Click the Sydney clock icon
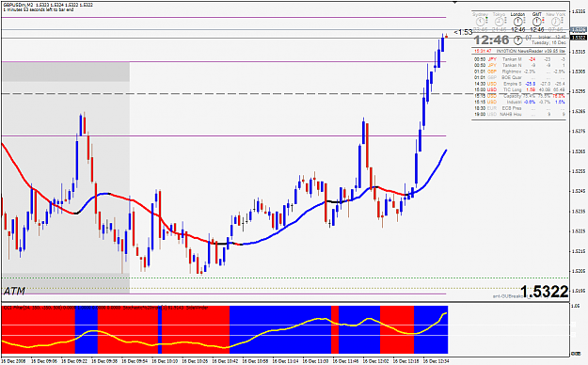Screen dimensions: 588x365 481,23
